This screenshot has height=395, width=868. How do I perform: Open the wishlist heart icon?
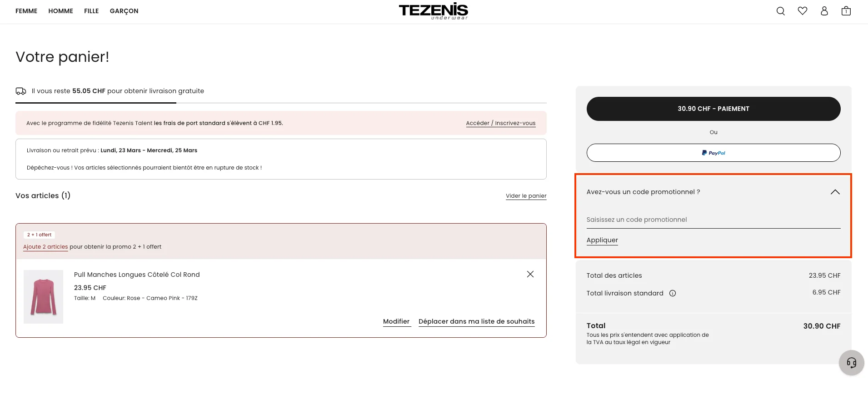(x=803, y=11)
